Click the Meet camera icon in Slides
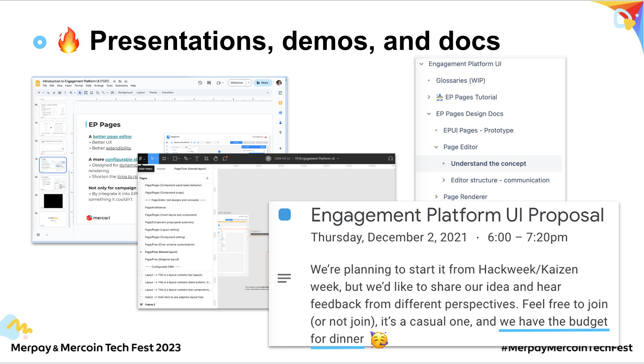Image resolution: width=644 pixels, height=364 pixels. pos(218,83)
